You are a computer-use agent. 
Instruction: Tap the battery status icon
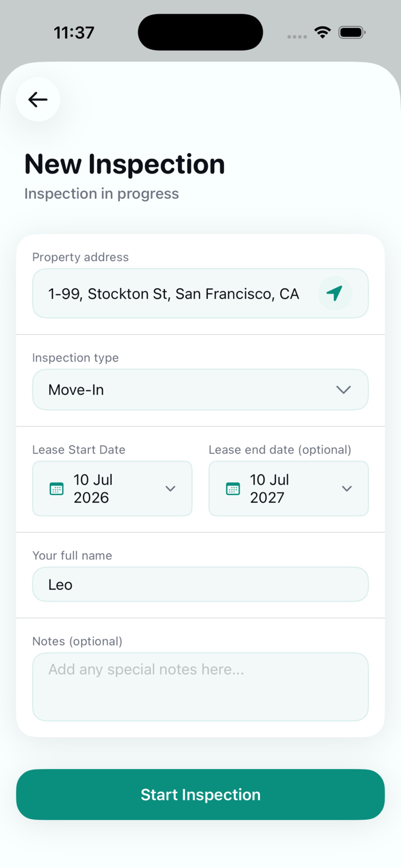pos(352,33)
